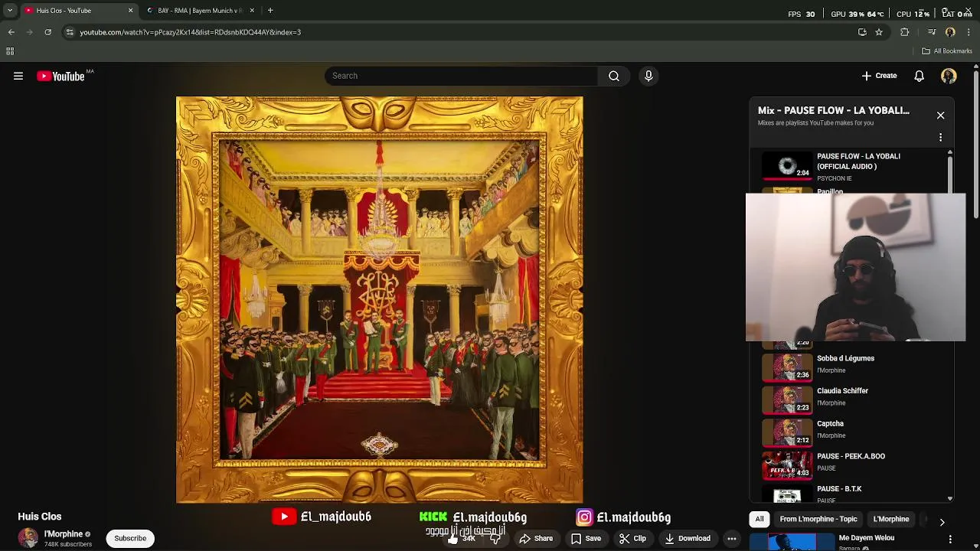This screenshot has width=980, height=551.
Task: Select the From L'morphine - Topic chip
Action: point(818,519)
